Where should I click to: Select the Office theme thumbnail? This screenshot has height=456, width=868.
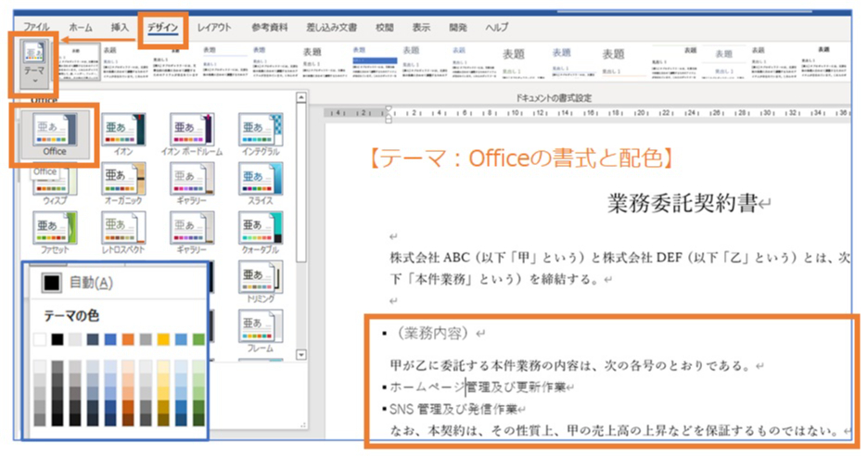pyautogui.click(x=54, y=134)
